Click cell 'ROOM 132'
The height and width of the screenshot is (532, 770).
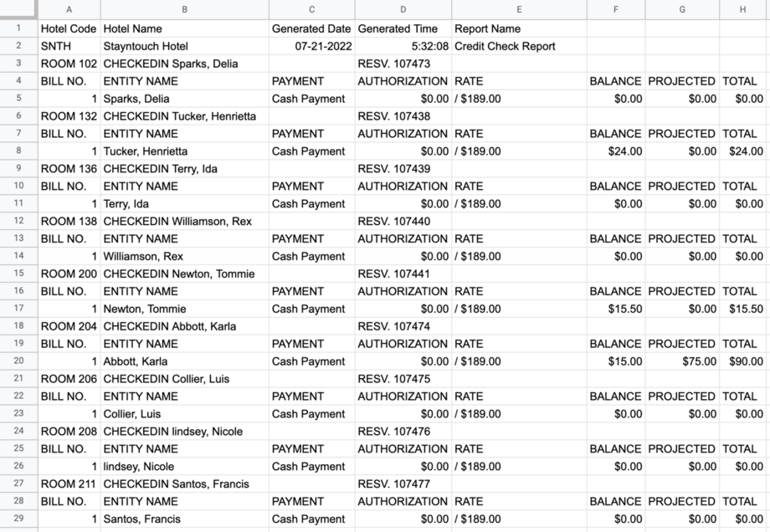tap(69, 116)
